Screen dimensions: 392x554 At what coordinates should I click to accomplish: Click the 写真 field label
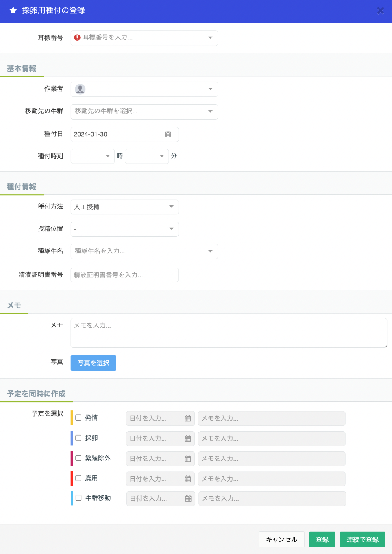click(x=57, y=362)
